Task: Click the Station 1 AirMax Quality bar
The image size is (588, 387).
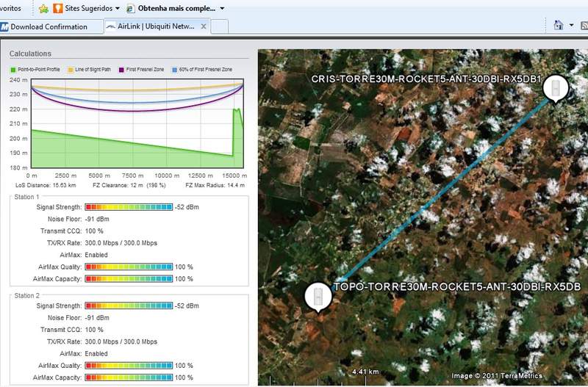Action: (x=129, y=267)
